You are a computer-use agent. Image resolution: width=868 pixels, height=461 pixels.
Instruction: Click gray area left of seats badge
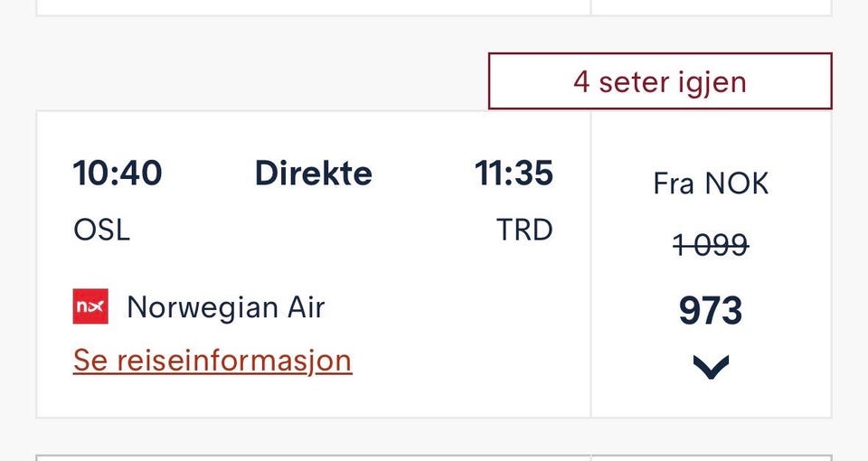[x=260, y=81]
